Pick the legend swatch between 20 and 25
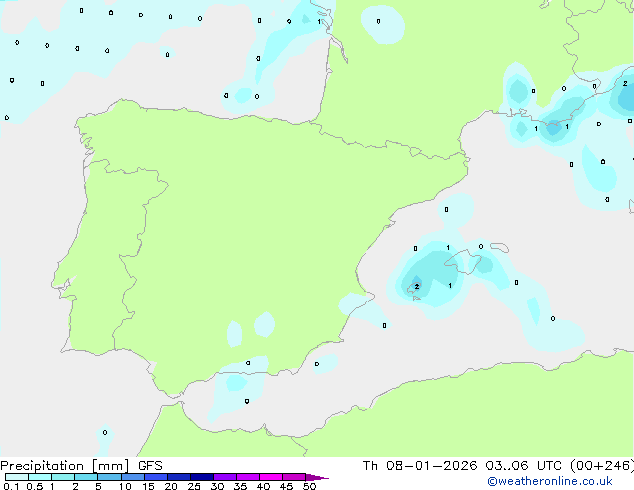This screenshot has height=490, width=634. tap(179, 477)
